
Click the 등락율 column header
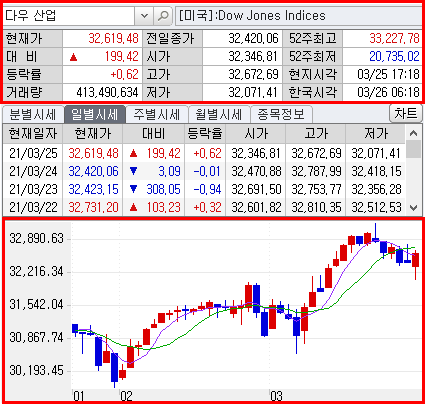(205, 134)
